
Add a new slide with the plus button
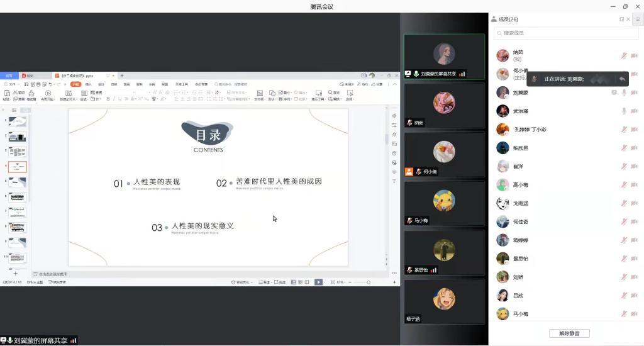[x=16, y=274]
